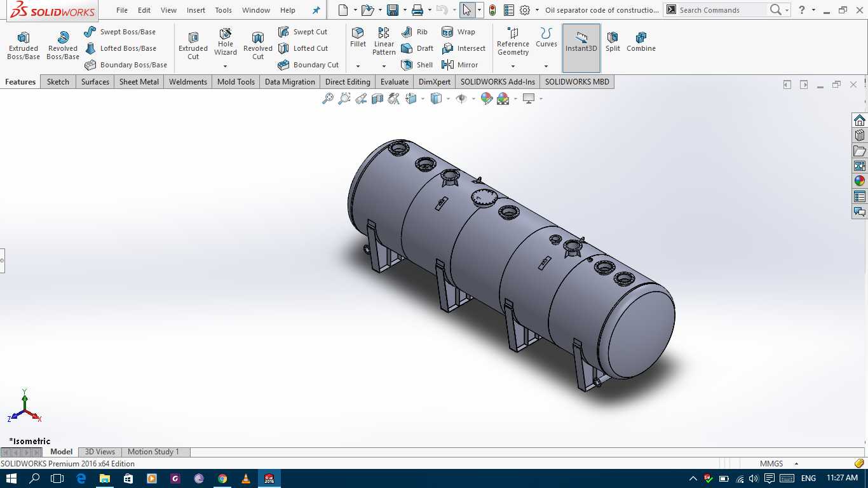
Task: Choose the Combine tool
Action: coord(641,42)
